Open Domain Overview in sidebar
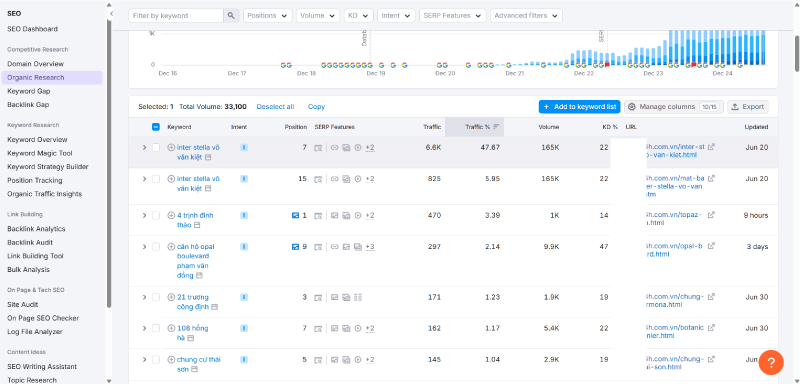800x384 pixels. (36, 64)
